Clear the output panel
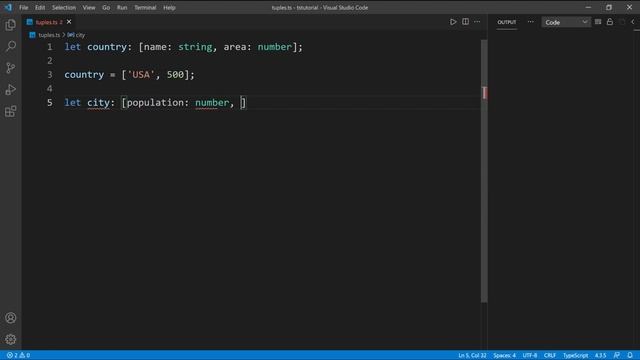The width and height of the screenshot is (640, 360). (x=598, y=22)
